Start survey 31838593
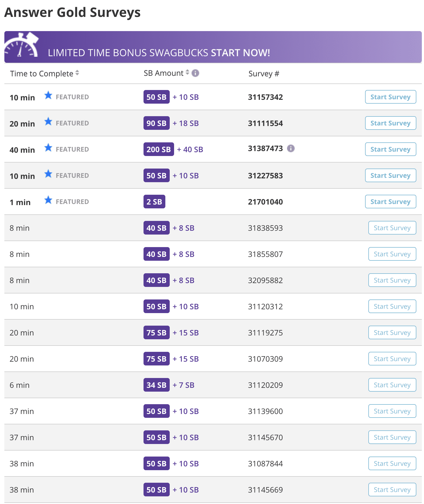 pyautogui.click(x=392, y=228)
